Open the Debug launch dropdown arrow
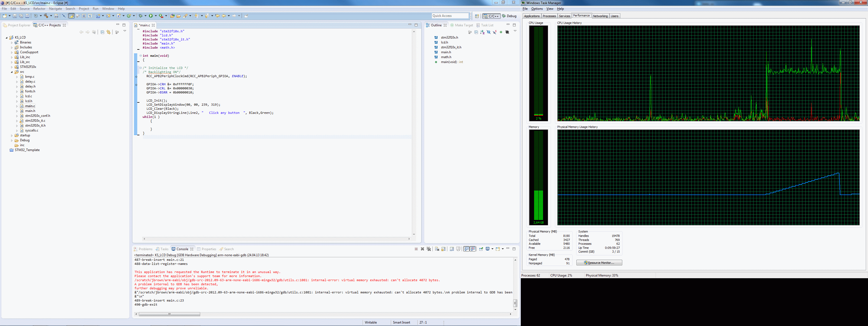Screen dimensions: 868x326 point(146,16)
